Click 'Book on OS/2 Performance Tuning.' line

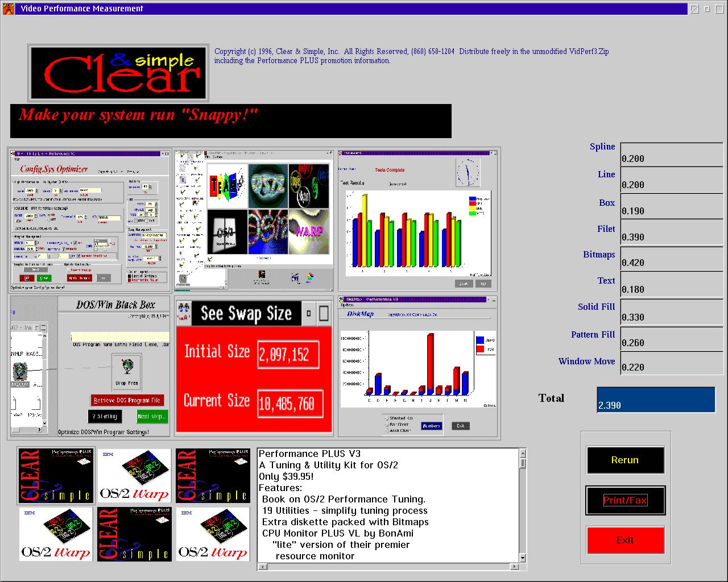(x=344, y=499)
